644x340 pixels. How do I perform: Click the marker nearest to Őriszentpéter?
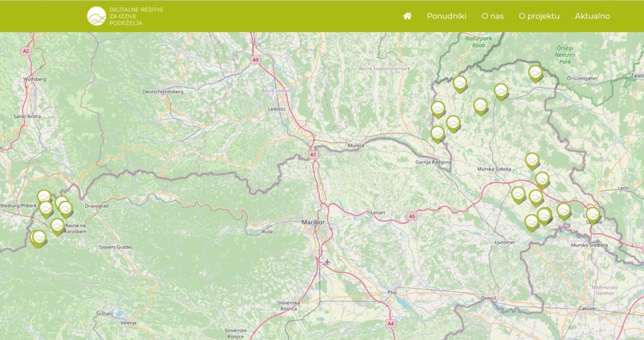tap(535, 73)
